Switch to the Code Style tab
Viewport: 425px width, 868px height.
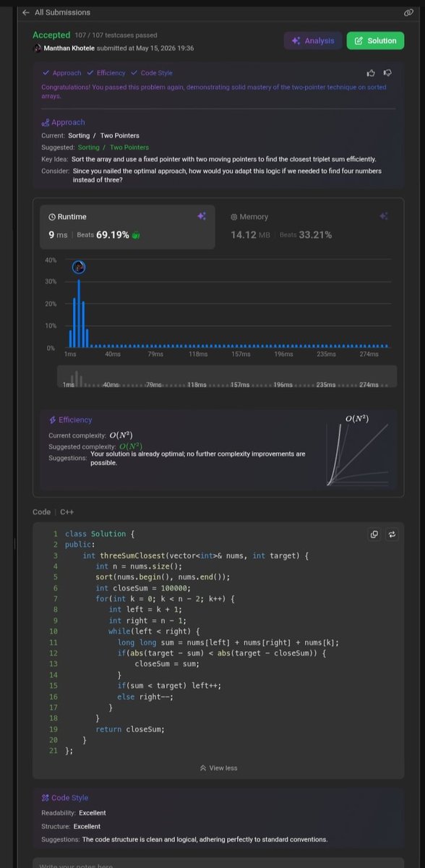coord(152,73)
